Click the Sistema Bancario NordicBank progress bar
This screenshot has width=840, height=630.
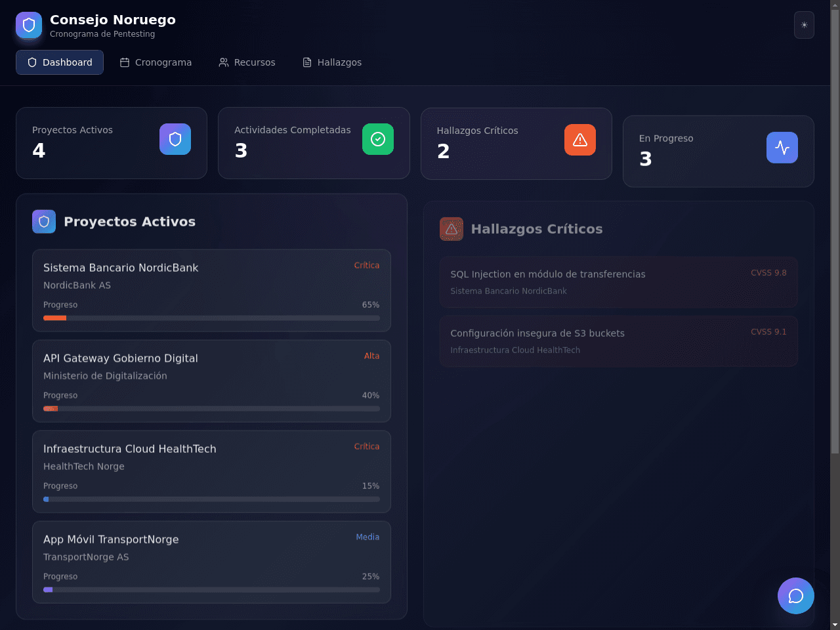tap(211, 318)
